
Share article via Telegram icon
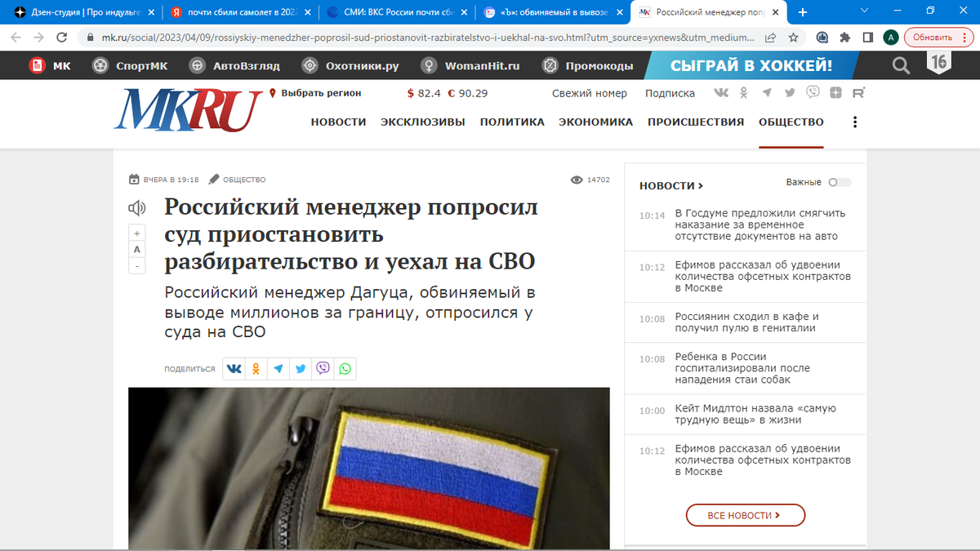pos(278,369)
